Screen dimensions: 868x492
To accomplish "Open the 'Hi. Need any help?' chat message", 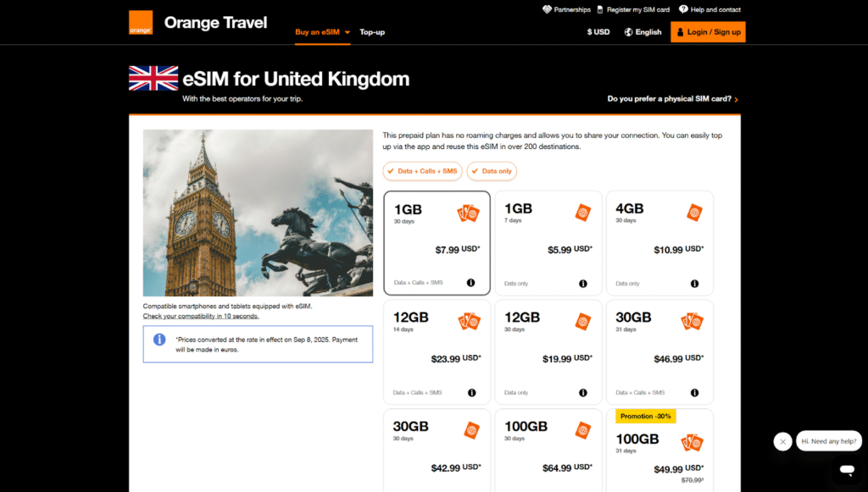I will tap(829, 441).
